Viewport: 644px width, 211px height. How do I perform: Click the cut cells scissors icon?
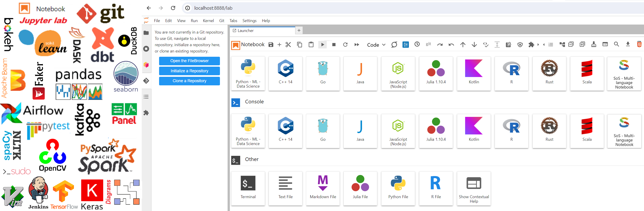pyautogui.click(x=288, y=45)
